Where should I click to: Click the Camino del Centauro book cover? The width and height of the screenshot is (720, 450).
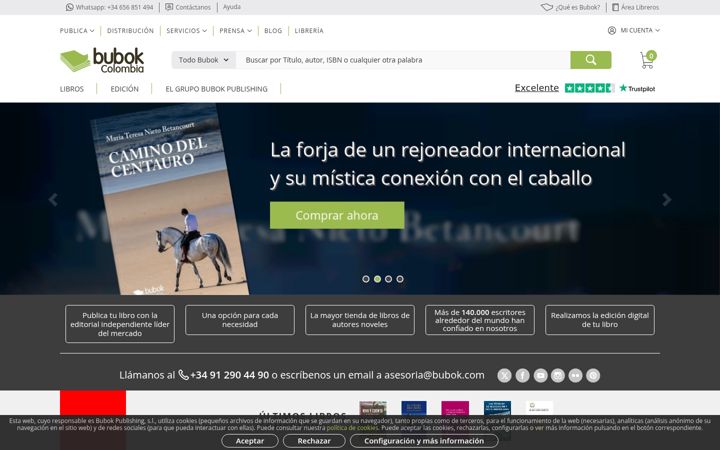tap(170, 201)
